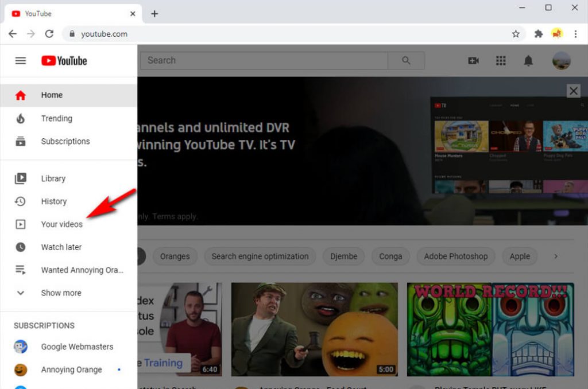Image resolution: width=588 pixels, height=389 pixels.
Task: Focus the YouTube Search field
Action: pyautogui.click(x=264, y=60)
